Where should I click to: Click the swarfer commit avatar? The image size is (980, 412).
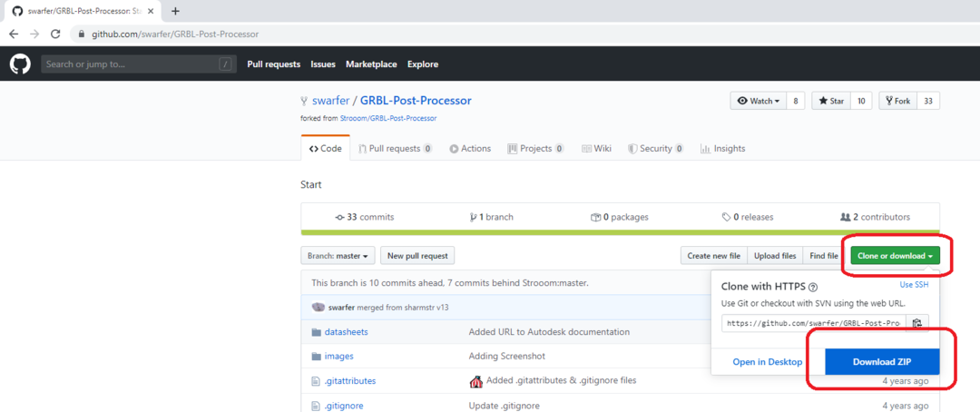coord(318,307)
